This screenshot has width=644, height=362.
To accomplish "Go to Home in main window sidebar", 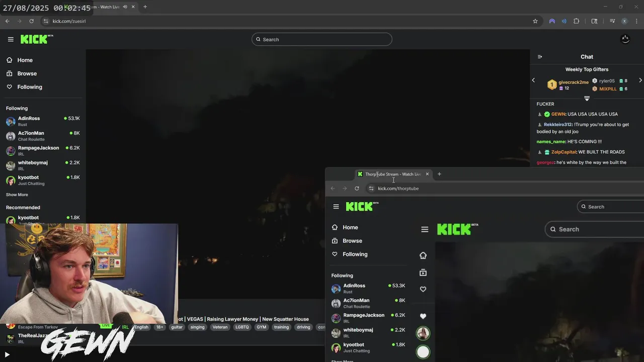I will pyautogui.click(x=20, y=60).
